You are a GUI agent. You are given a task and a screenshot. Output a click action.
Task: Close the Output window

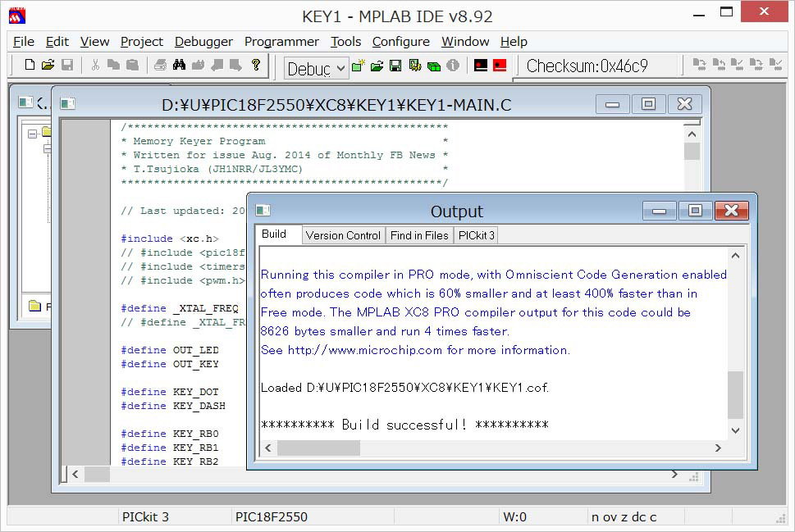(x=732, y=211)
